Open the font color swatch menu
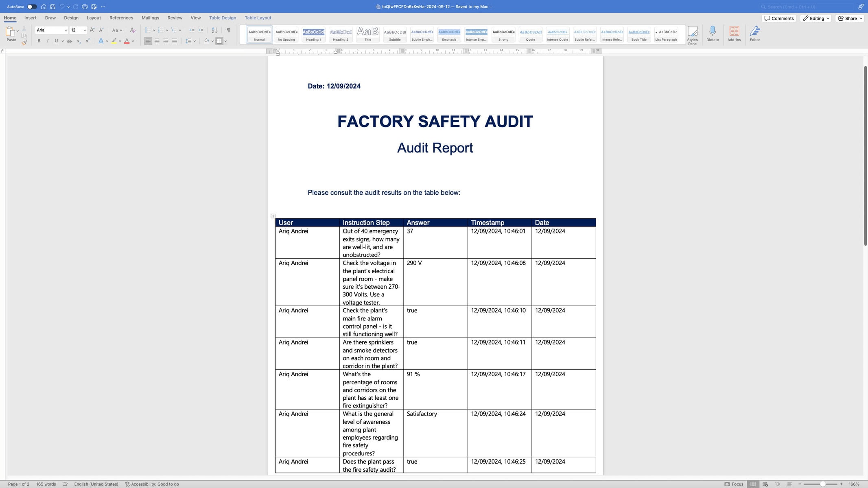 tap(133, 41)
